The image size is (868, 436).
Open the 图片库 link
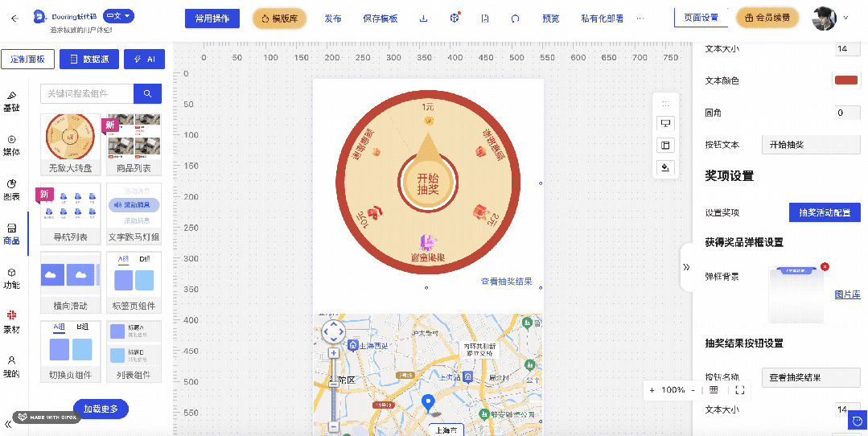tap(848, 295)
